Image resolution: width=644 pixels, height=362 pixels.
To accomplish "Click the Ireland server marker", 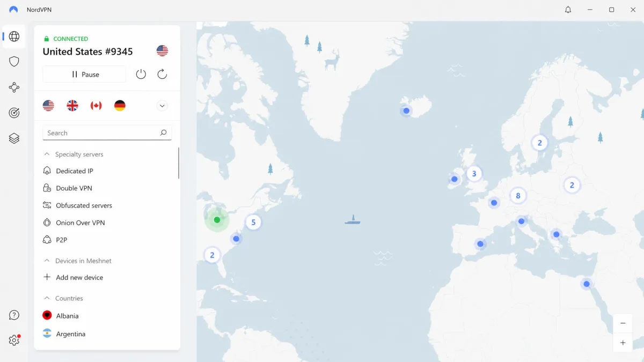I will click(x=455, y=179).
